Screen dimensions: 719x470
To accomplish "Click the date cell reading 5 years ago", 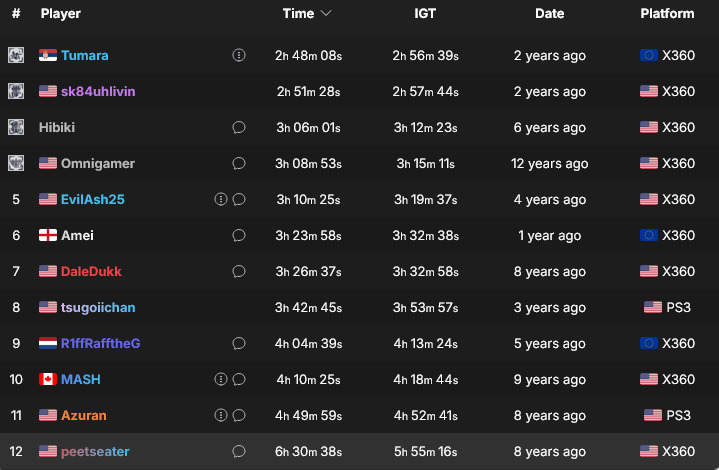I will pyautogui.click(x=549, y=343).
